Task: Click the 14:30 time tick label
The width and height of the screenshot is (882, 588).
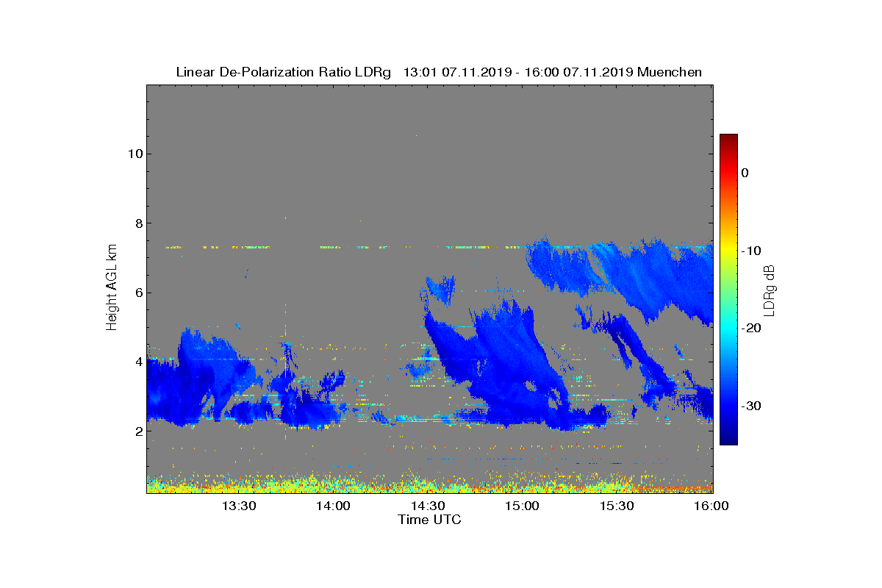Action: click(x=428, y=506)
